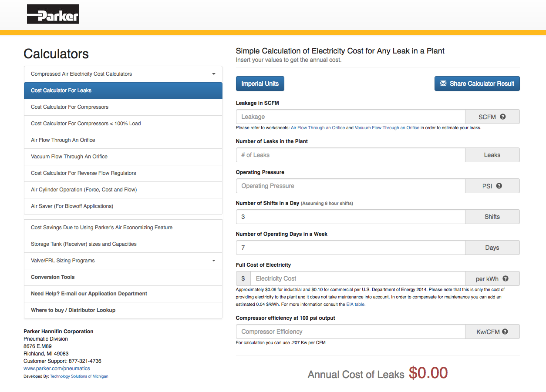Image resolution: width=546 pixels, height=392 pixels.
Task: Click the SCFM help question mark icon
Action: 503,117
